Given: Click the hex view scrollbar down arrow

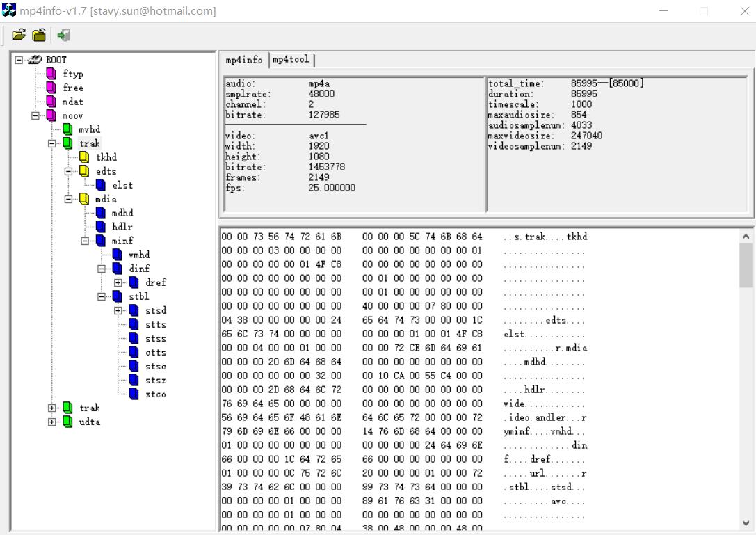Looking at the screenshot, I should pyautogui.click(x=746, y=523).
